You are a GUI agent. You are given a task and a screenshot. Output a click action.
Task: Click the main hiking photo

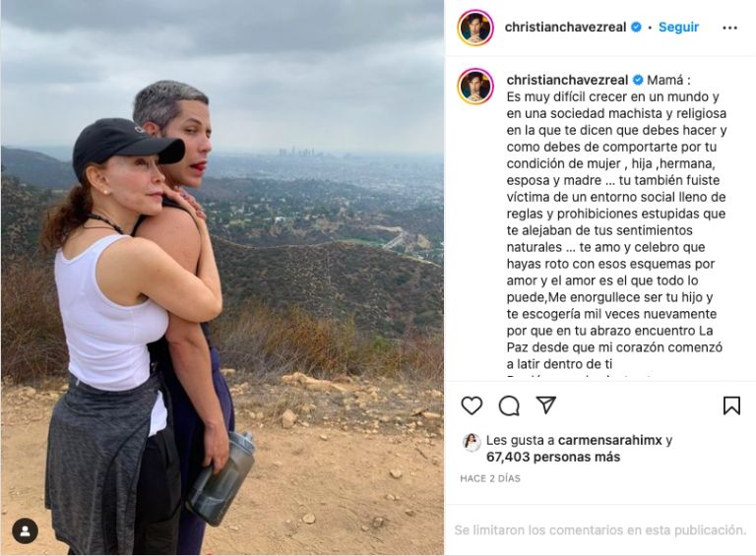pyautogui.click(x=222, y=278)
